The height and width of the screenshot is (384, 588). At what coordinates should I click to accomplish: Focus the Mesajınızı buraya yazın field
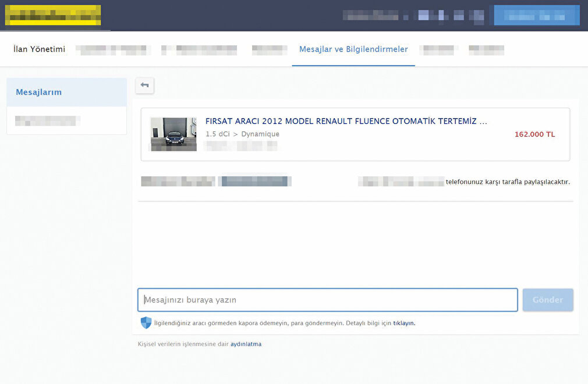pos(327,300)
